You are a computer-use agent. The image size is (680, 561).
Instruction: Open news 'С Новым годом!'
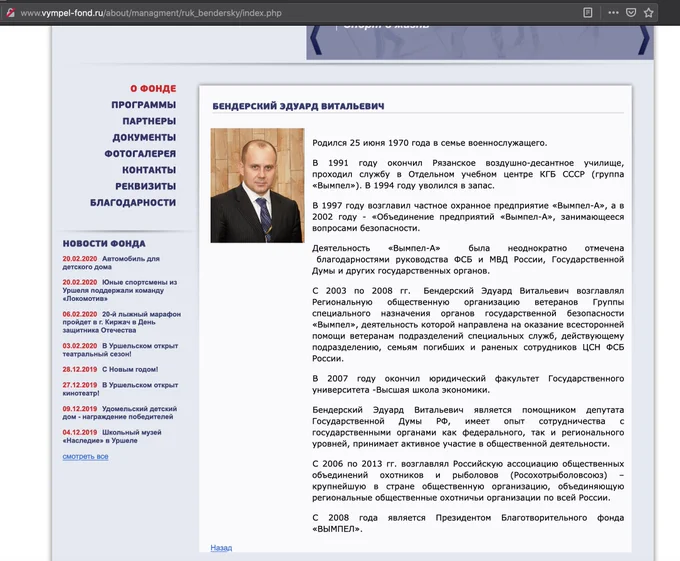[110, 369]
